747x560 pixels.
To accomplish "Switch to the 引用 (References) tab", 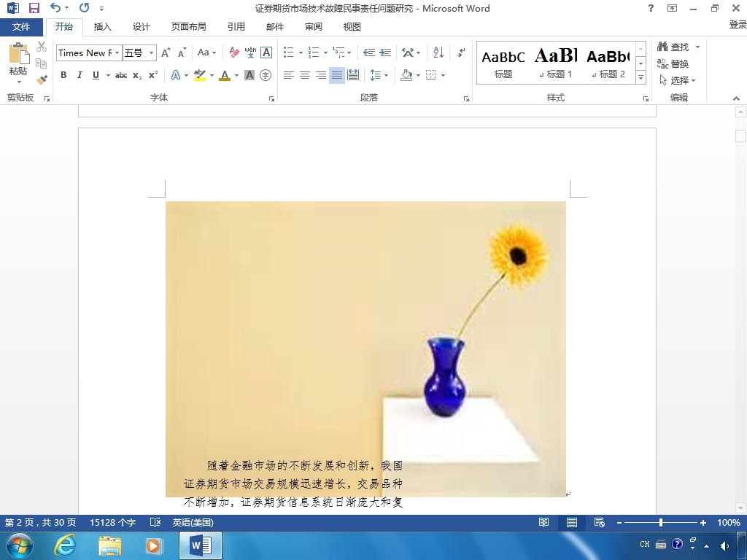I will coord(236,27).
